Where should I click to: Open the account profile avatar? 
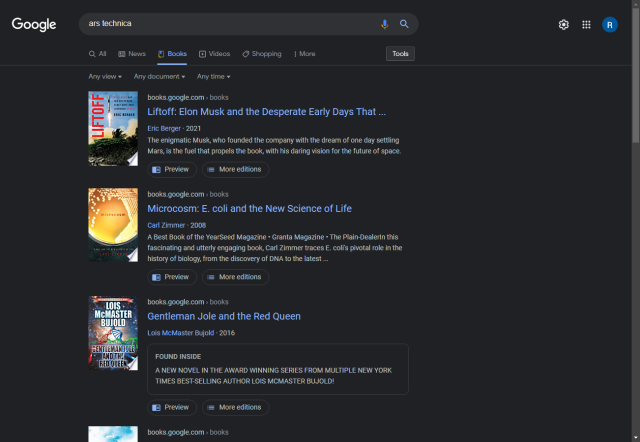(610, 25)
